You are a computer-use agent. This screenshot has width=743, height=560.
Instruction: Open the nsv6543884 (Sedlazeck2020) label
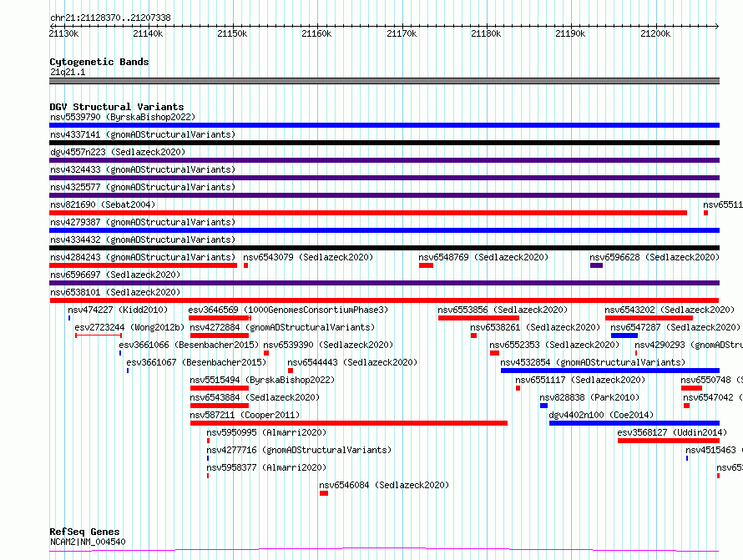tap(255, 397)
